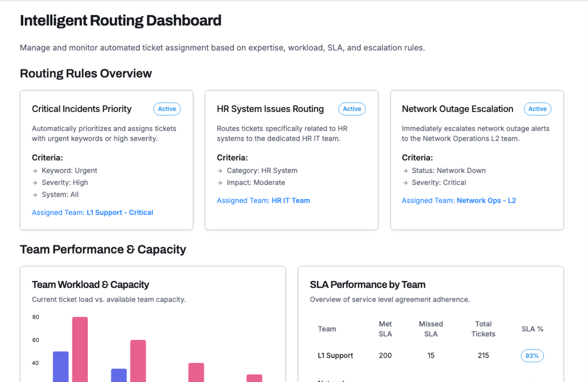
Task: Click arrow icon beside Category: HR System
Action: coord(220,171)
